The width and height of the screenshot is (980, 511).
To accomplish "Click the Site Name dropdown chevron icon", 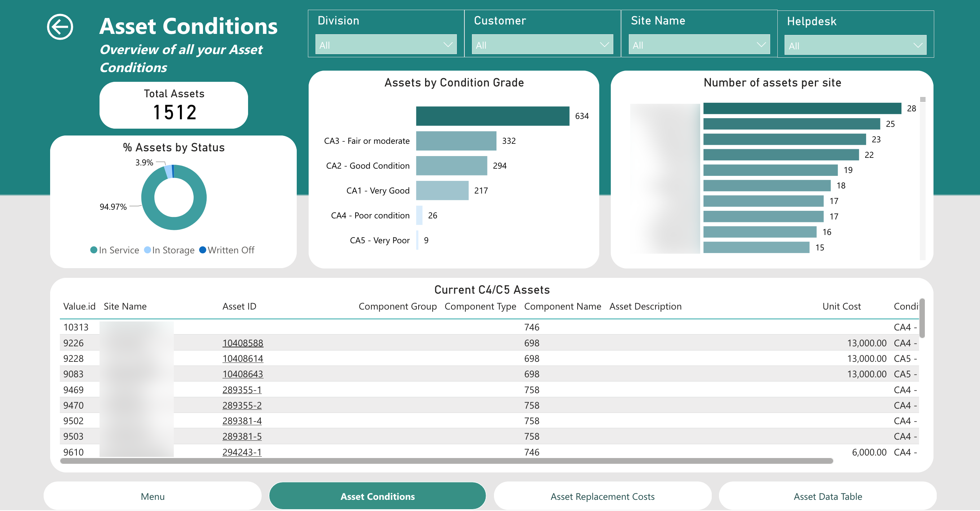I will coord(762,44).
